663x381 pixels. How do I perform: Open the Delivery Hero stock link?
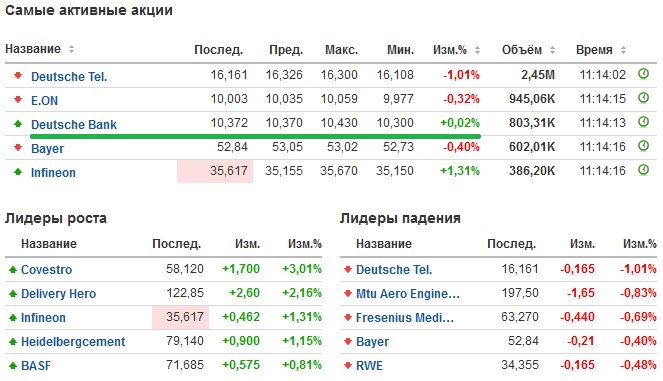pos(58,293)
